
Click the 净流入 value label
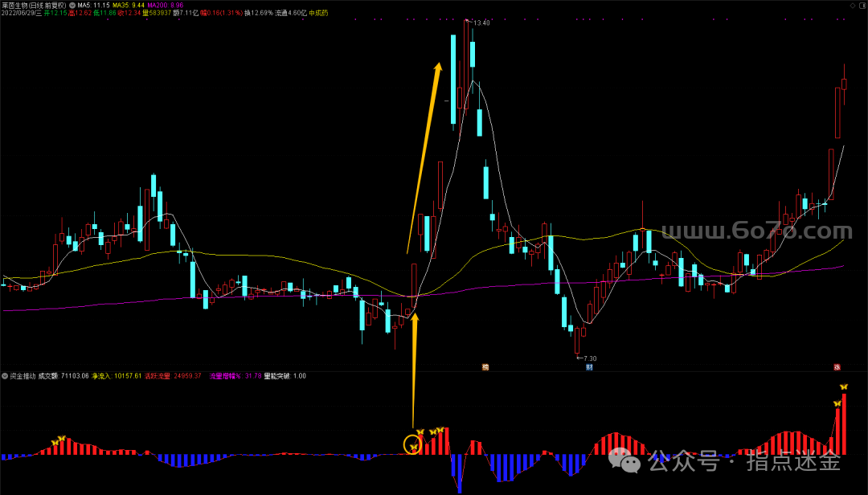[117, 376]
